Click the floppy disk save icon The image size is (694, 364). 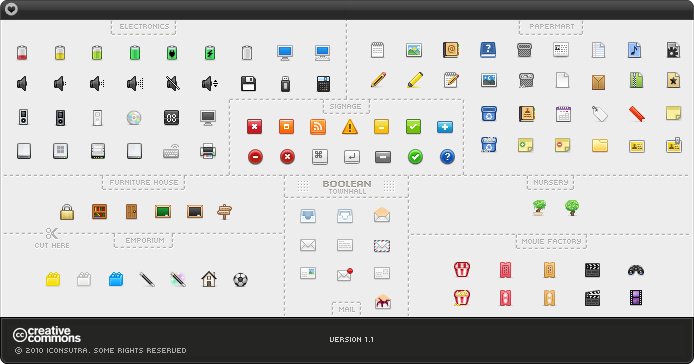248,83
